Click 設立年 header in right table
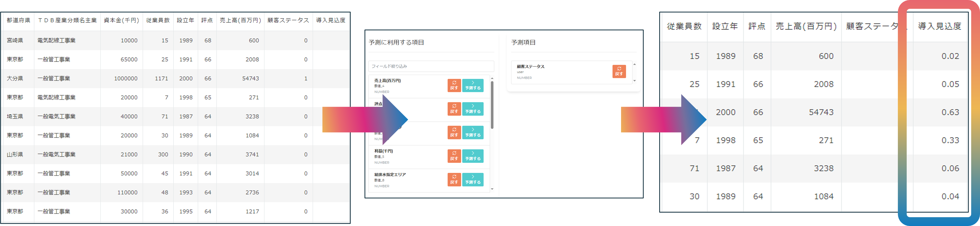The width and height of the screenshot is (980, 226). [725, 27]
